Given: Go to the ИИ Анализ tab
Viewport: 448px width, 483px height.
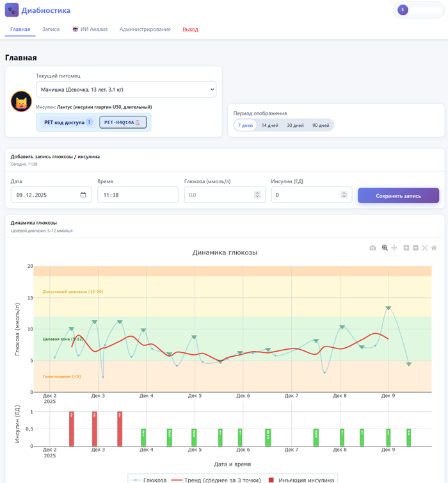Looking at the screenshot, I should pos(90,29).
